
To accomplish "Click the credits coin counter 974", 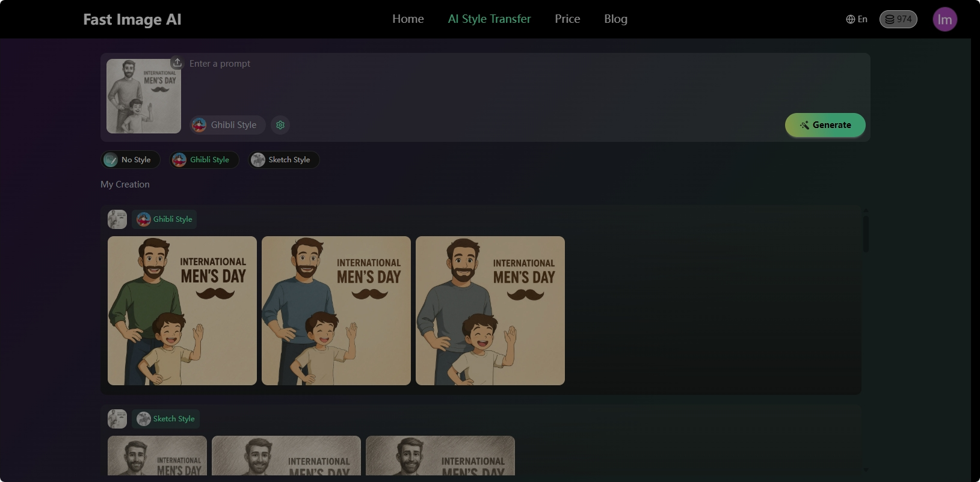I will [x=898, y=19].
